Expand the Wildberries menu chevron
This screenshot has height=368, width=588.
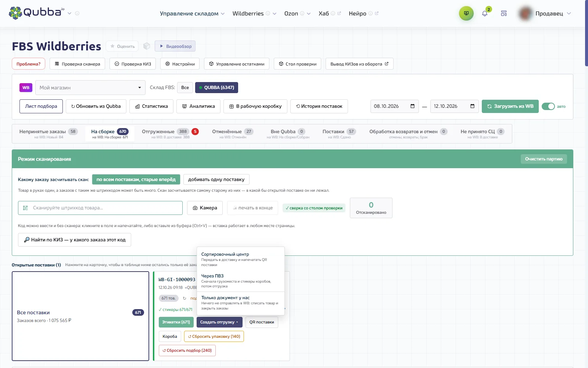275,14
